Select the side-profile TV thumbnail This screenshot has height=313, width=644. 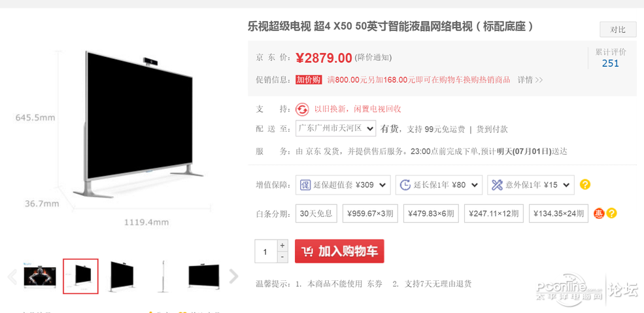tap(163, 276)
